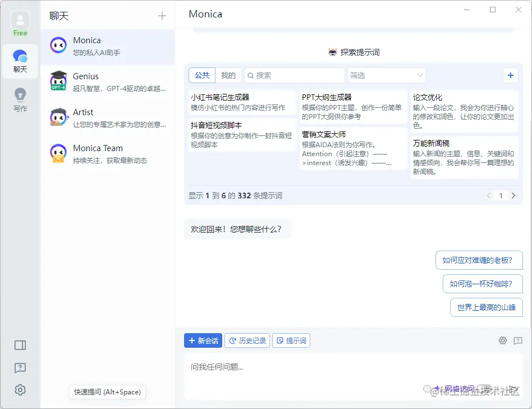Open the 提示词 prompts button

(291, 340)
